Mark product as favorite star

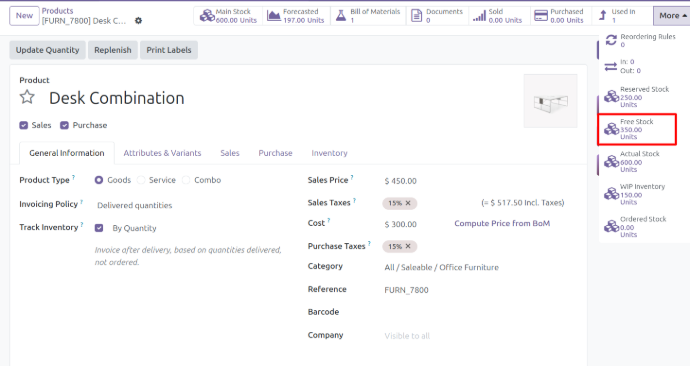[x=27, y=97]
